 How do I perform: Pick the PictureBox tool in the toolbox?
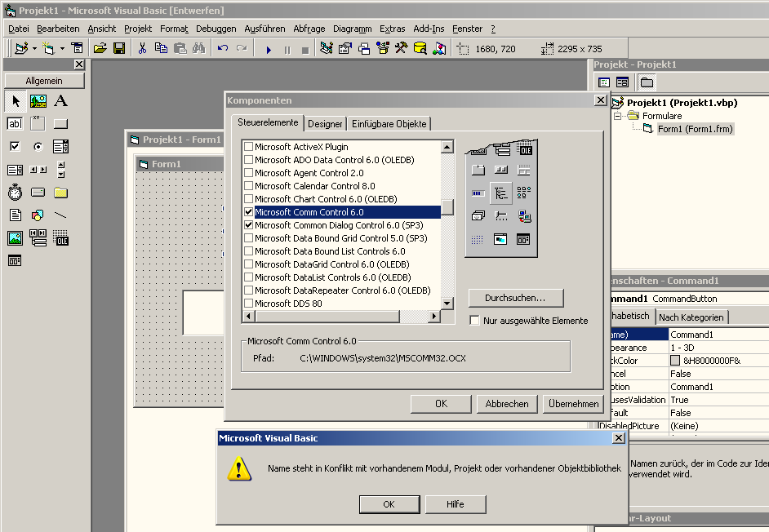pyautogui.click(x=38, y=101)
